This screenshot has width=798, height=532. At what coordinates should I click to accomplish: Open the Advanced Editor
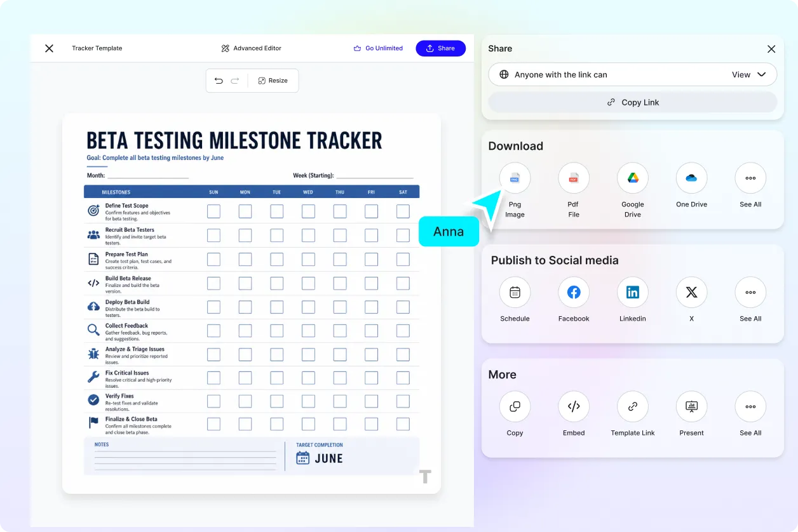[251, 48]
